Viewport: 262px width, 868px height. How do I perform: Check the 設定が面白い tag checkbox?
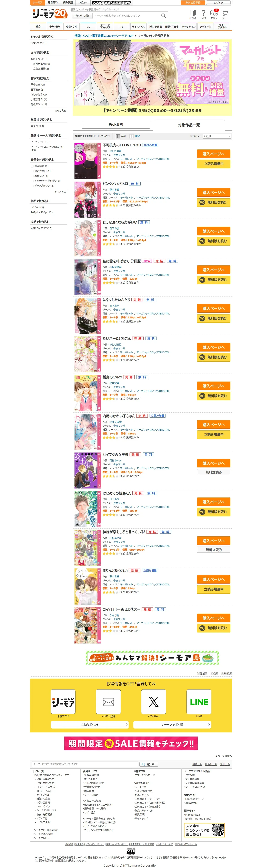32,171
